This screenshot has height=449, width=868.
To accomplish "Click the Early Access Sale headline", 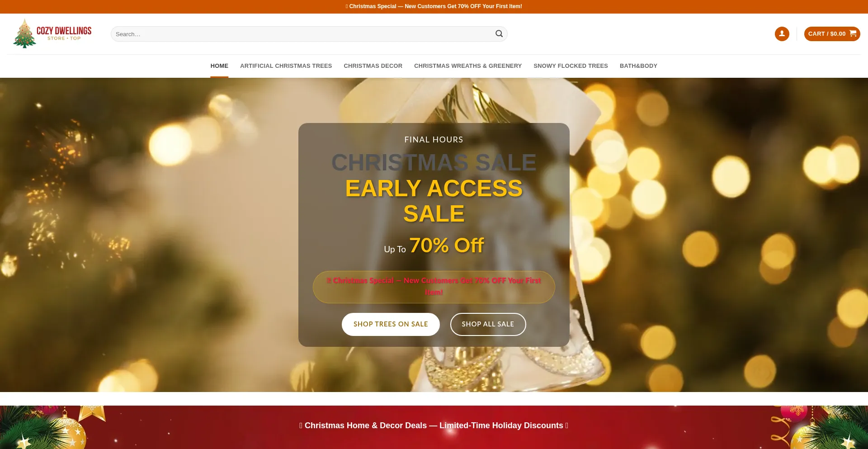I will point(434,201).
